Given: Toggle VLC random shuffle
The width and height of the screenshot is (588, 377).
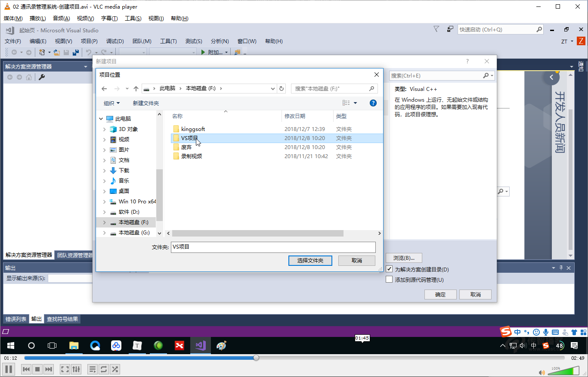Looking at the screenshot, I should click(x=115, y=369).
